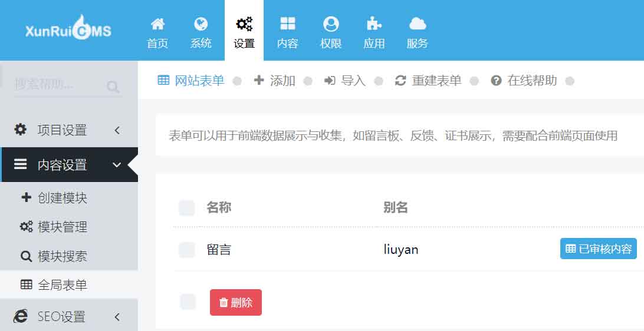Expand the SEO设置 sidebar section

[x=69, y=316]
